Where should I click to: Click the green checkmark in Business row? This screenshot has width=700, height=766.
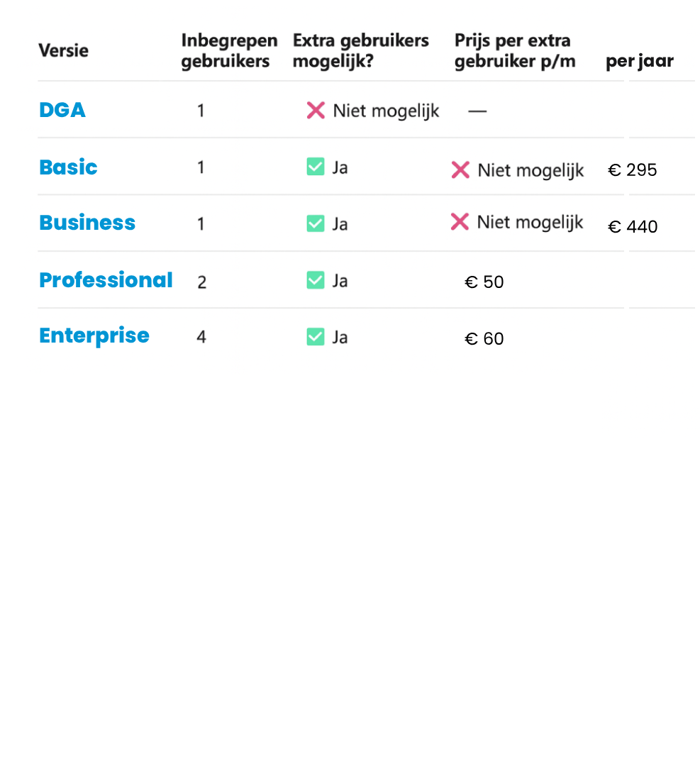click(316, 223)
